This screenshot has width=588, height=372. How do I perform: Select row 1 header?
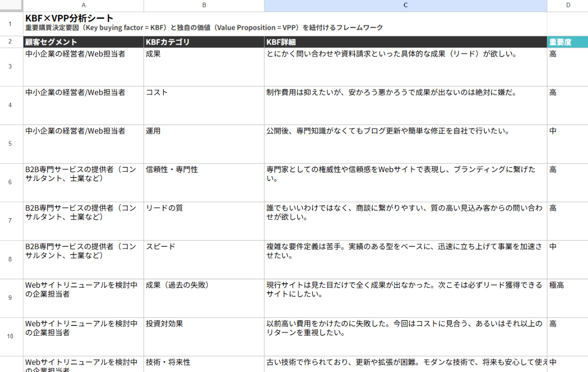11,24
